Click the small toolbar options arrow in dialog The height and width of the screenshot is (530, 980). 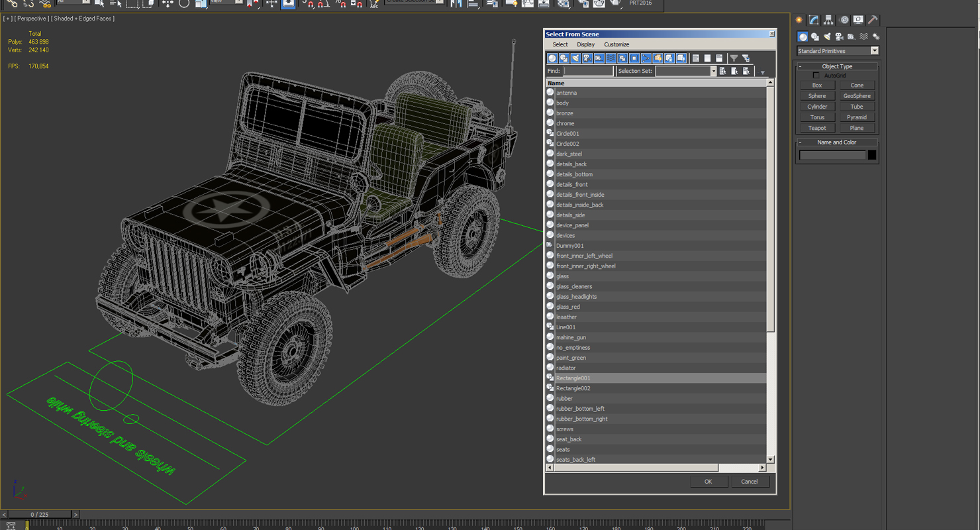click(763, 73)
